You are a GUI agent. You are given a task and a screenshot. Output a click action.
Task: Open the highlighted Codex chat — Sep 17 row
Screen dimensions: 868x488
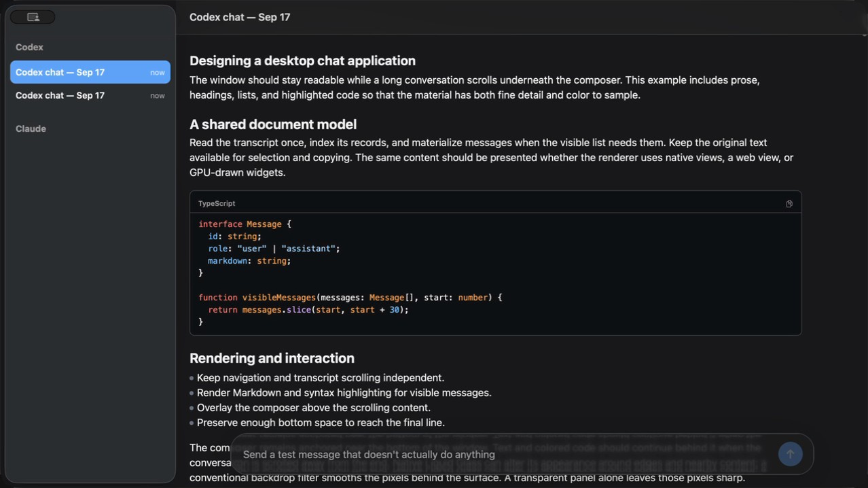click(90, 72)
